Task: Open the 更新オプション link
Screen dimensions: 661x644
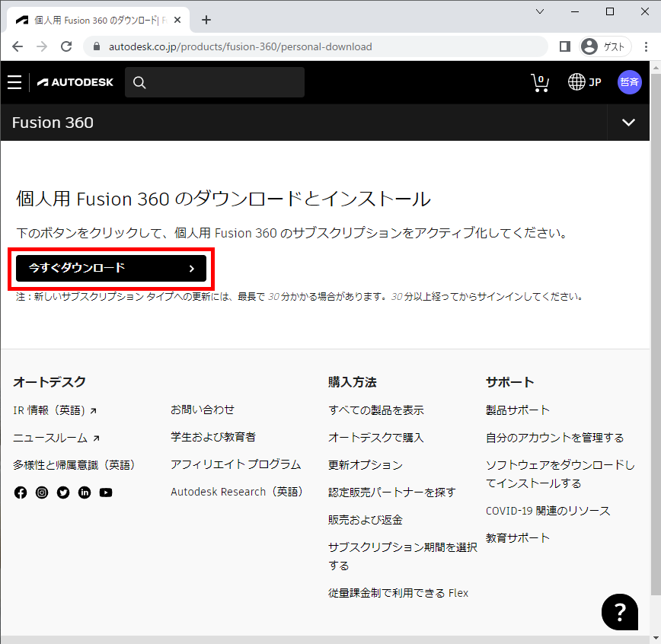Action: (x=366, y=465)
